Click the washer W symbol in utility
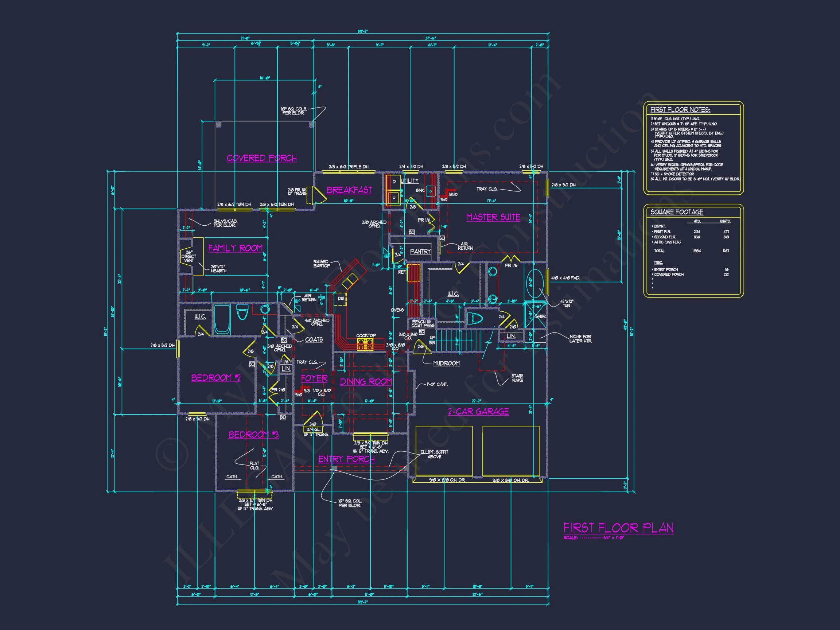The width and height of the screenshot is (840, 630). click(394, 198)
